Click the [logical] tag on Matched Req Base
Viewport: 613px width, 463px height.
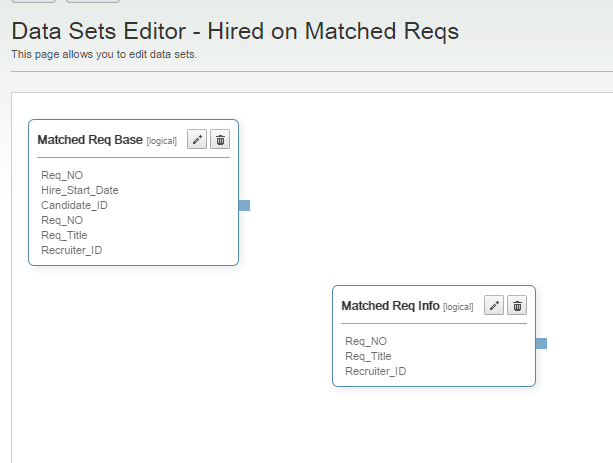[161, 141]
